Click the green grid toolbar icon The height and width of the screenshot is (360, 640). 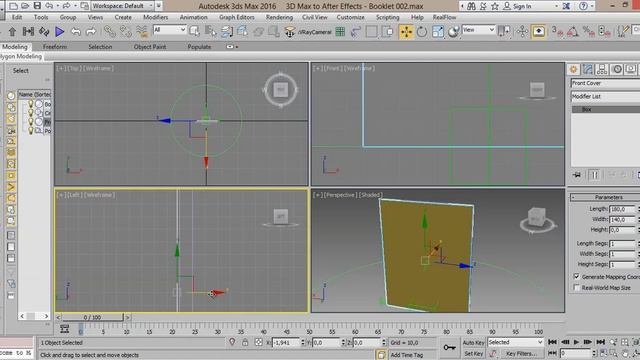pos(340,31)
